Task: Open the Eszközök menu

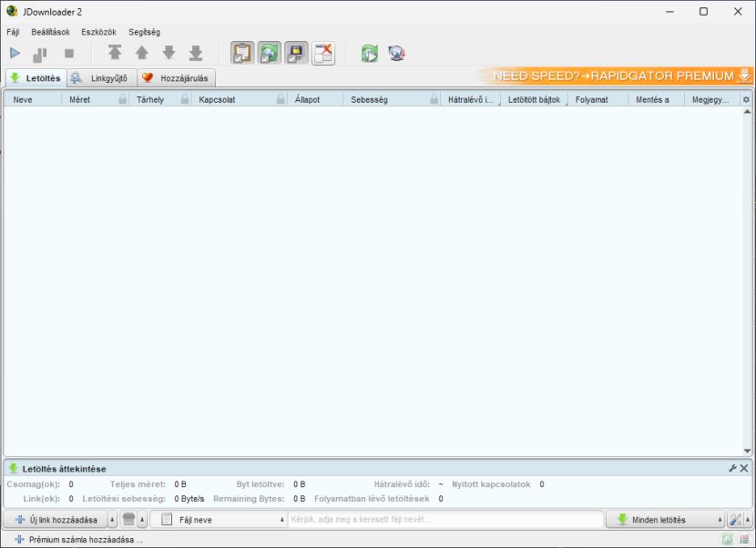Action: pyautogui.click(x=99, y=32)
